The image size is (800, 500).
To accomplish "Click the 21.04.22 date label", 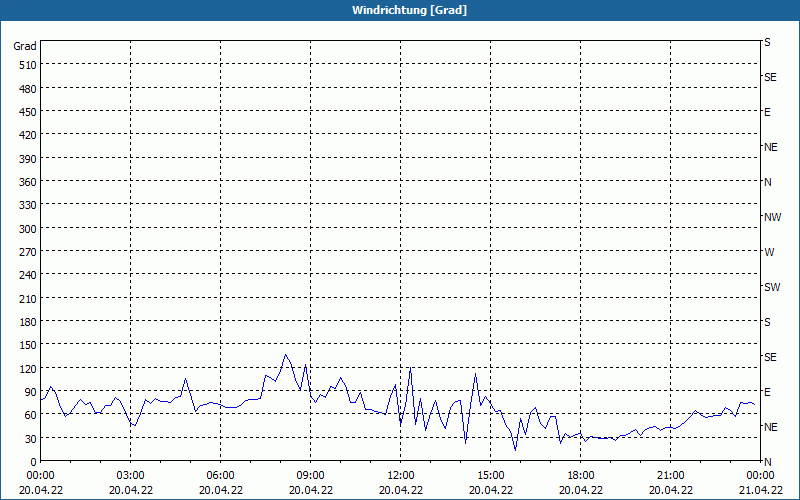I will (x=760, y=490).
